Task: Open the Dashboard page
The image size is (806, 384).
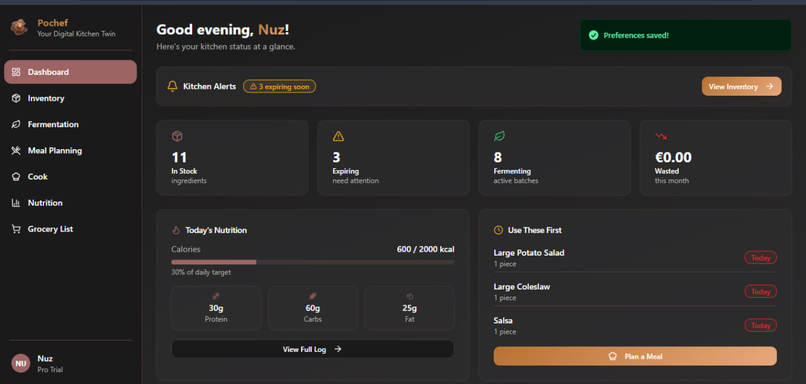Action: [x=70, y=72]
